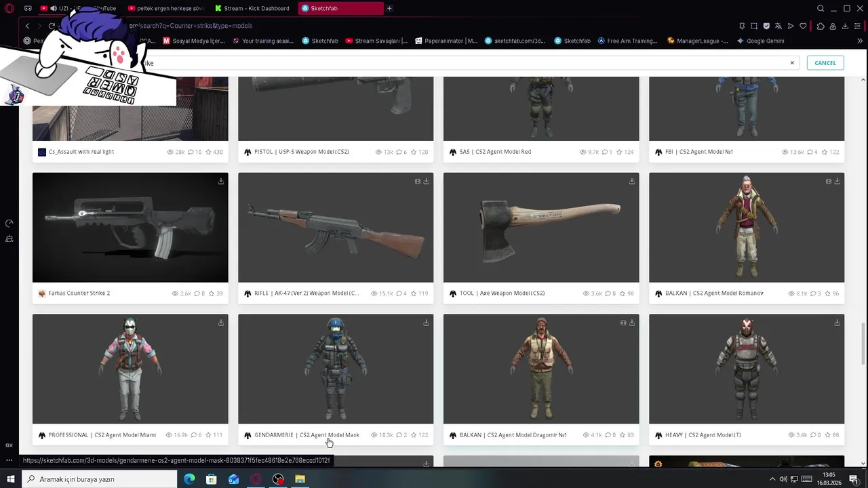This screenshot has height=488, width=868.
Task: Open the axe model thumbnail
Action: pyautogui.click(x=541, y=227)
